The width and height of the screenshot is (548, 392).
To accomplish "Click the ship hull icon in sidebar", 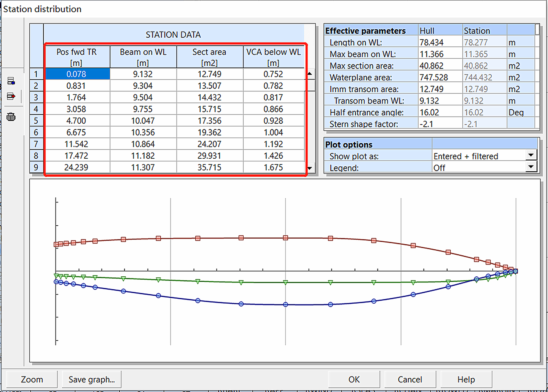I will click(x=11, y=116).
